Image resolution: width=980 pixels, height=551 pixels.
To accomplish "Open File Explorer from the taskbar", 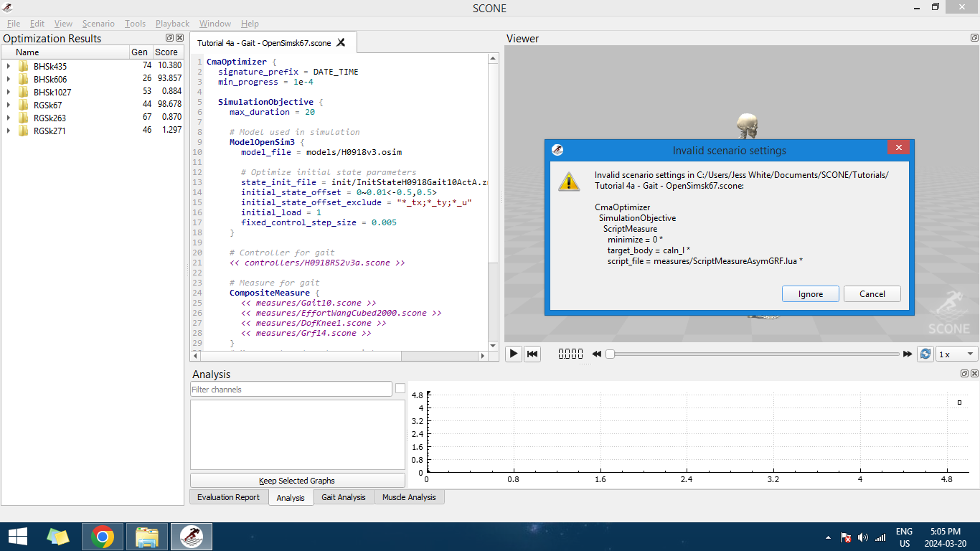I will (147, 536).
